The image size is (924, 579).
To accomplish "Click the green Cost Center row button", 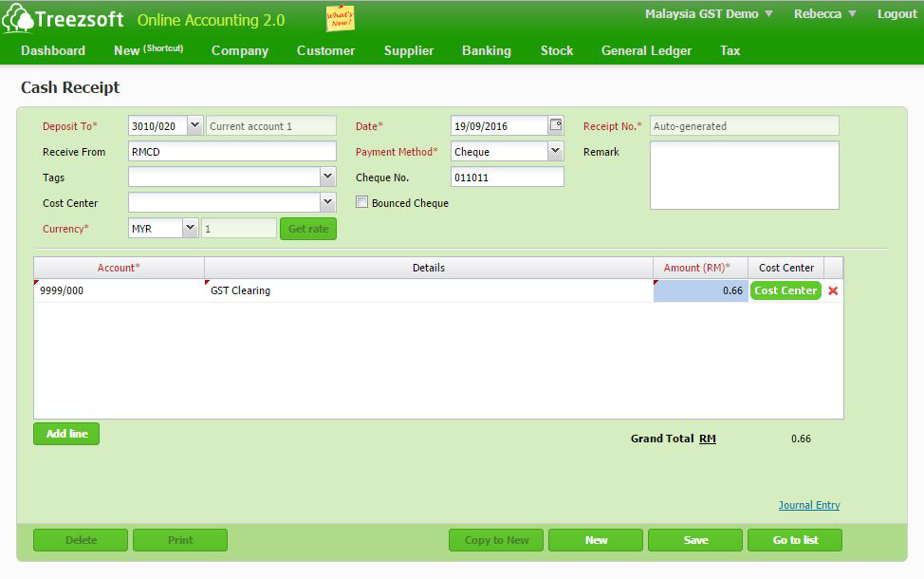I will [785, 290].
